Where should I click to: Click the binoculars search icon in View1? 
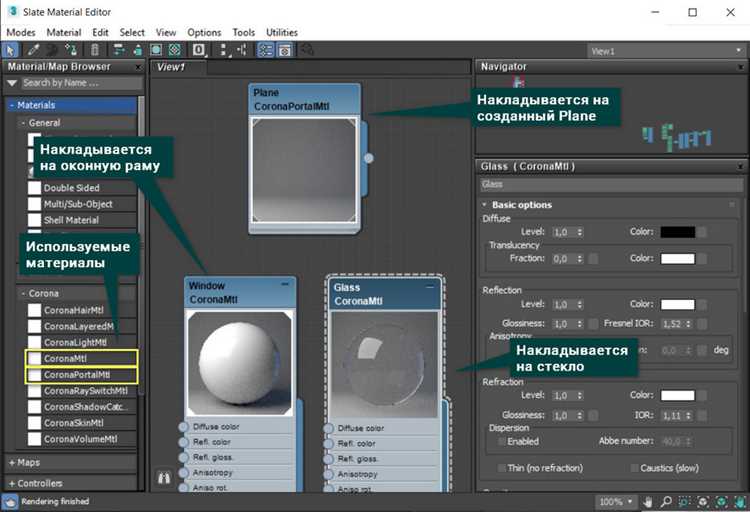point(164,478)
